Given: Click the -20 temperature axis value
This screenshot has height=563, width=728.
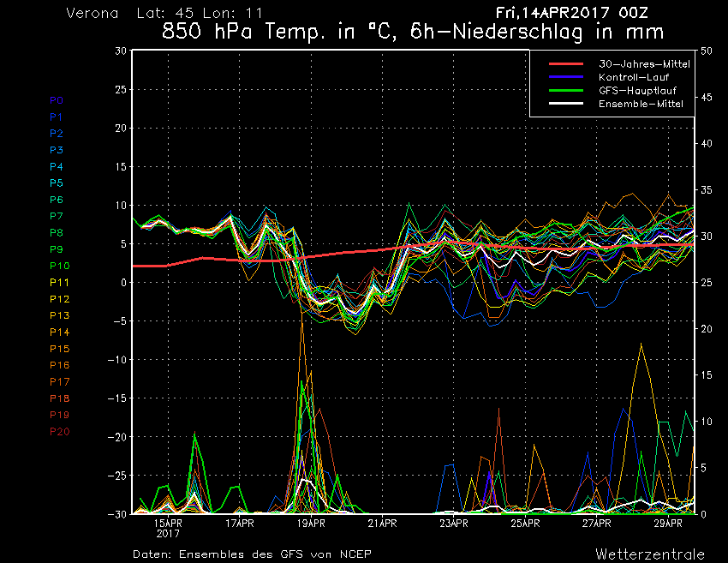Looking at the screenshot, I should click(117, 437).
